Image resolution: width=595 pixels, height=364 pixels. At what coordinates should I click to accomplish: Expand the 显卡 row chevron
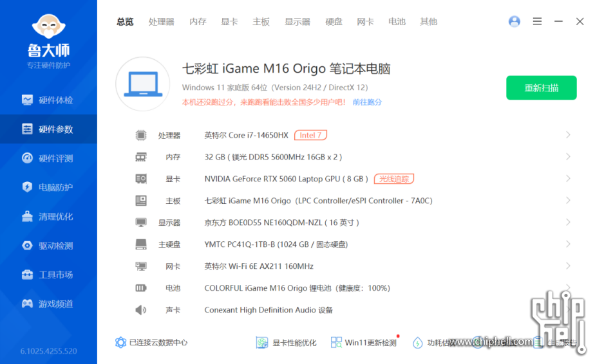click(568, 178)
